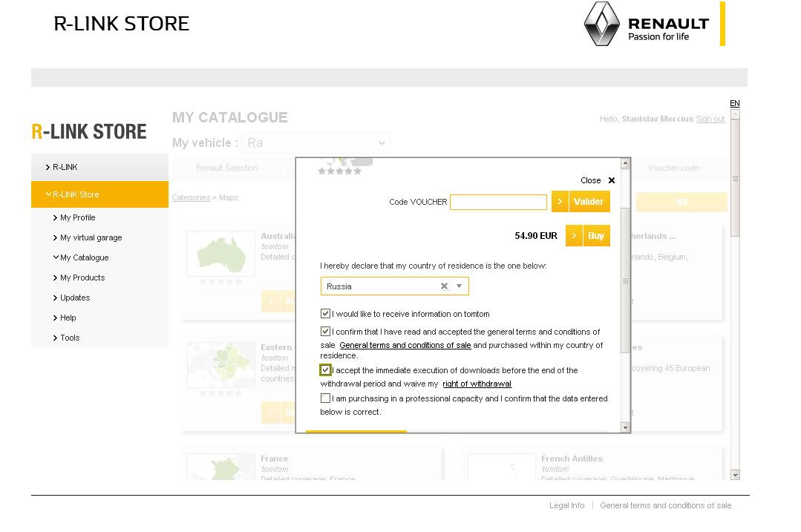801x532 pixels.
Task: Focus the Code VOUCHER input field
Action: [498, 202]
